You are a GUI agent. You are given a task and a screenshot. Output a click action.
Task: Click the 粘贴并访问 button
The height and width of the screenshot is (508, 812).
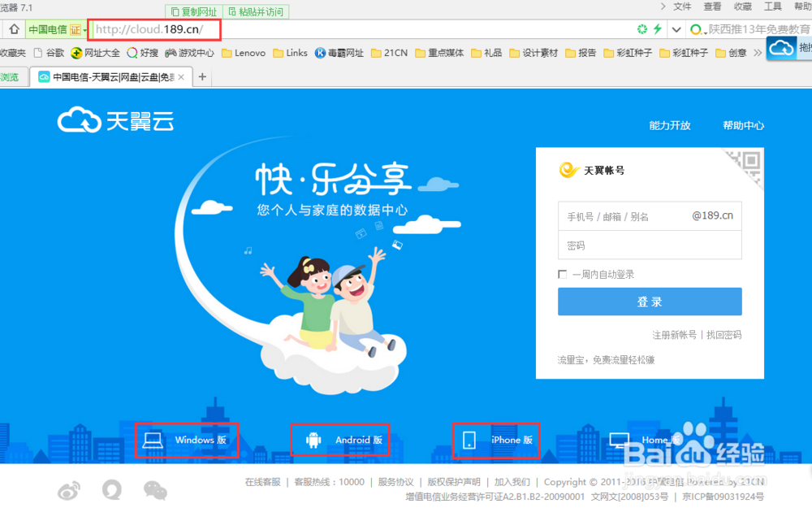click(x=256, y=11)
